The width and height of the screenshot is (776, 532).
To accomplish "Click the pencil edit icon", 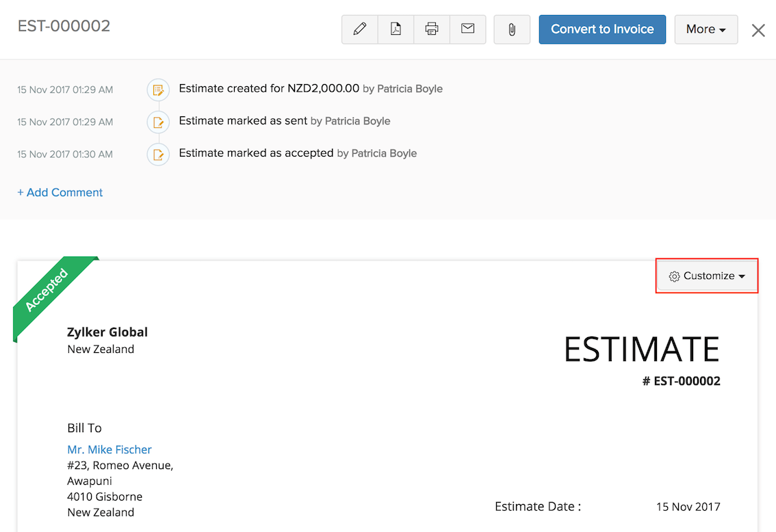I will click(x=359, y=29).
